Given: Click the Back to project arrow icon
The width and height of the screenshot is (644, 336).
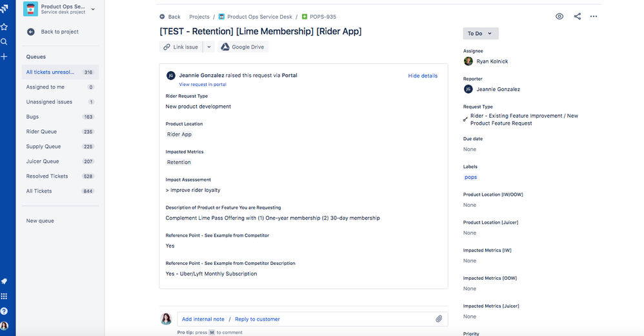Looking at the screenshot, I should coord(31,32).
